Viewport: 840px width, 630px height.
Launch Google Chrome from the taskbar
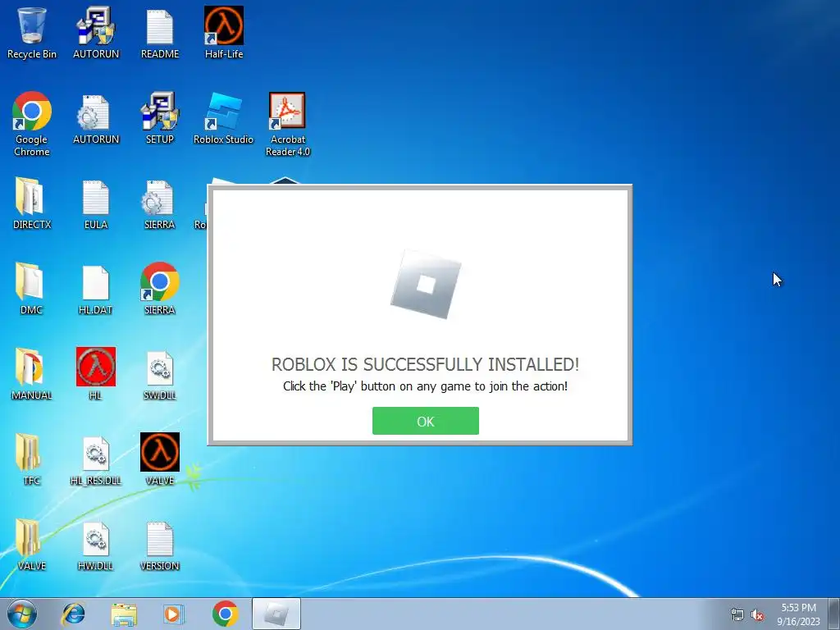(225, 614)
